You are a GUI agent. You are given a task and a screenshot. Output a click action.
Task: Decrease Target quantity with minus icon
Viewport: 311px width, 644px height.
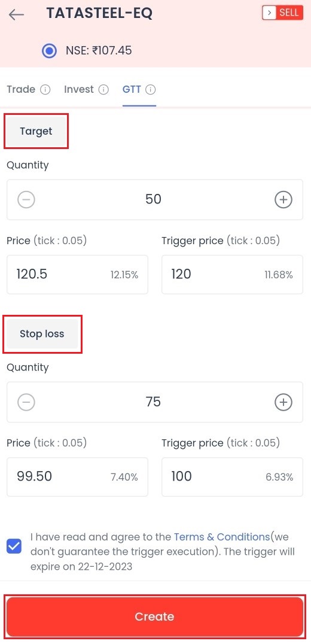click(26, 200)
